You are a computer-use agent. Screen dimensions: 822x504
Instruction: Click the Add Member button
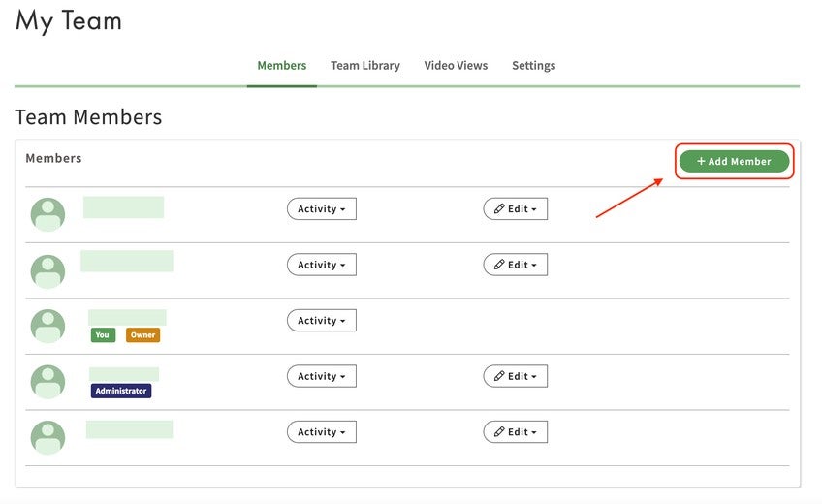[x=734, y=162]
